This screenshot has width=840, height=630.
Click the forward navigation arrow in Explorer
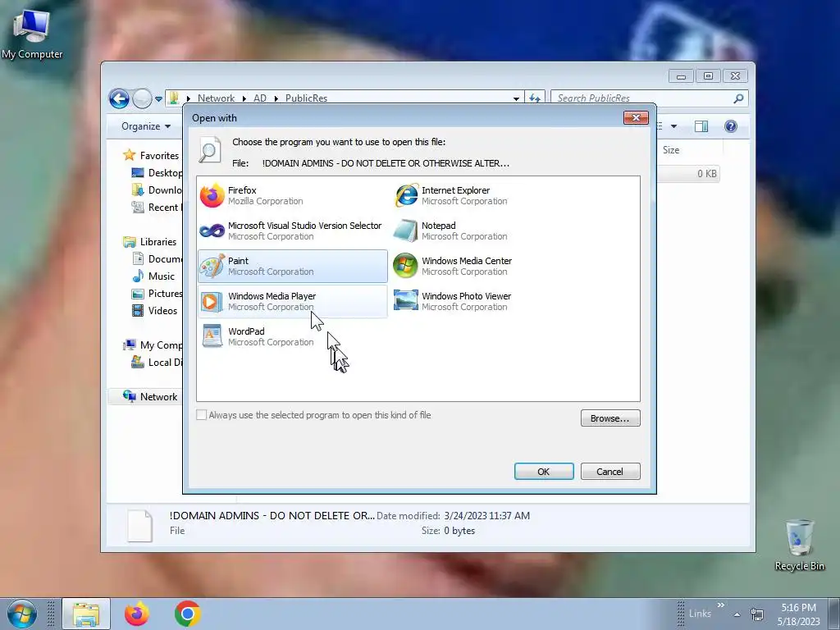pos(142,98)
